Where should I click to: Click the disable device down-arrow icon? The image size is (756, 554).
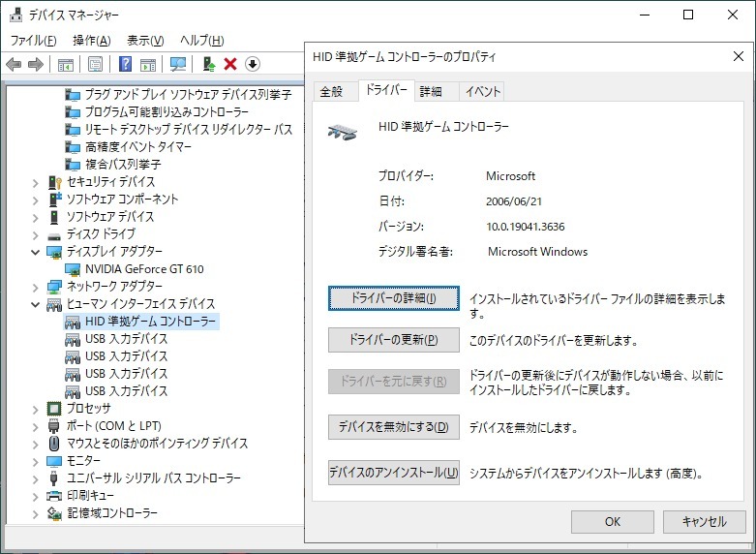tap(253, 64)
